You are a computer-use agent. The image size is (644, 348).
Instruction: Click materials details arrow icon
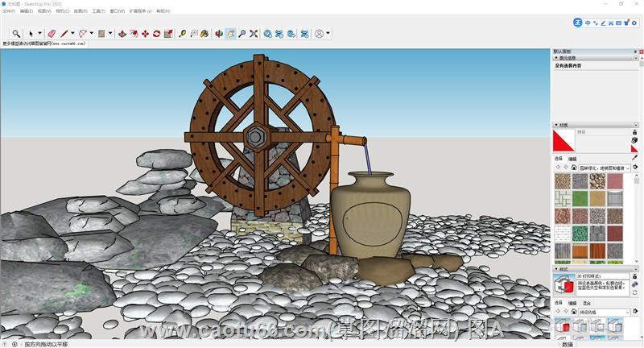coord(635,168)
